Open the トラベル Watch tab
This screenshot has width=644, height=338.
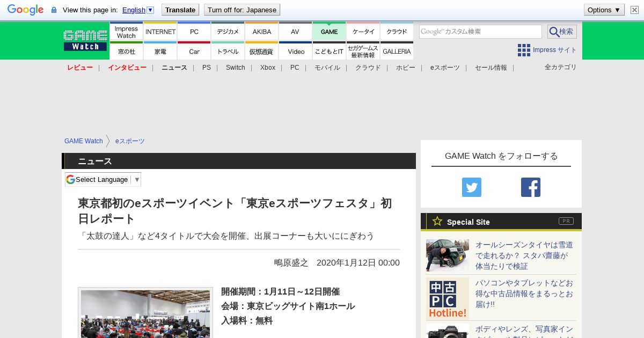[228, 51]
